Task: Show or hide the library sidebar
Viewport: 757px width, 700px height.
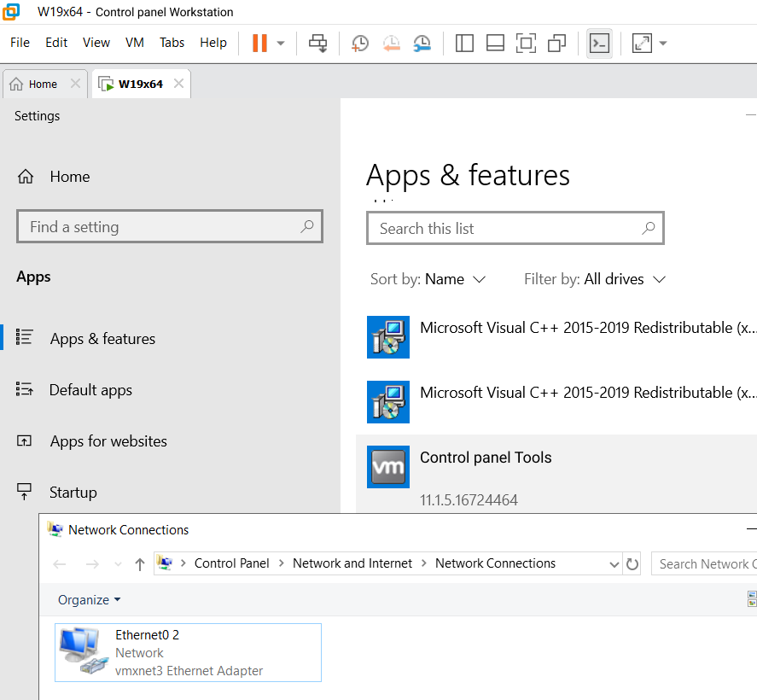Action: click(464, 43)
